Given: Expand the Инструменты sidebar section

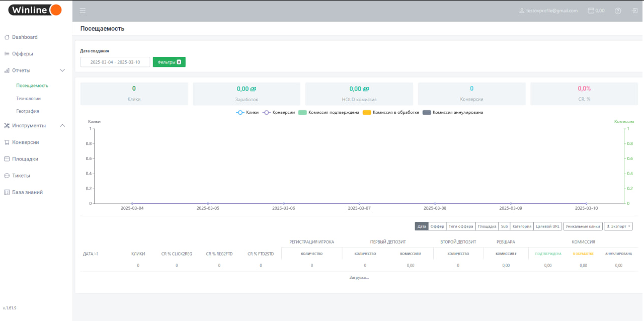Looking at the screenshot, I should point(62,126).
